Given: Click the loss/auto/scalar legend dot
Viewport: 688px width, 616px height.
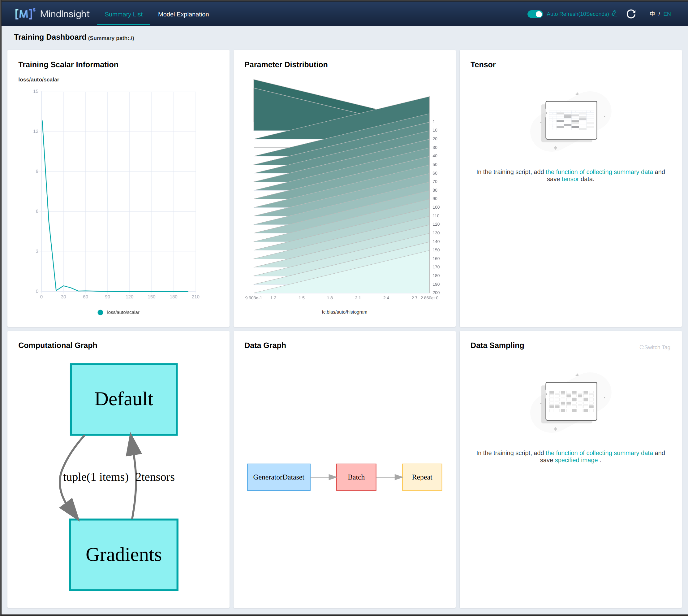Looking at the screenshot, I should (100, 312).
